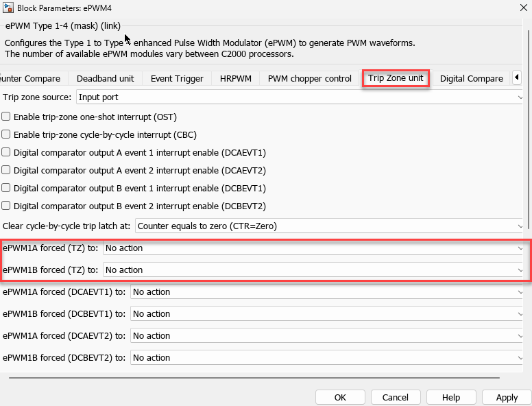Open Help for this block
The height and width of the screenshot is (406, 532).
pyautogui.click(x=451, y=397)
